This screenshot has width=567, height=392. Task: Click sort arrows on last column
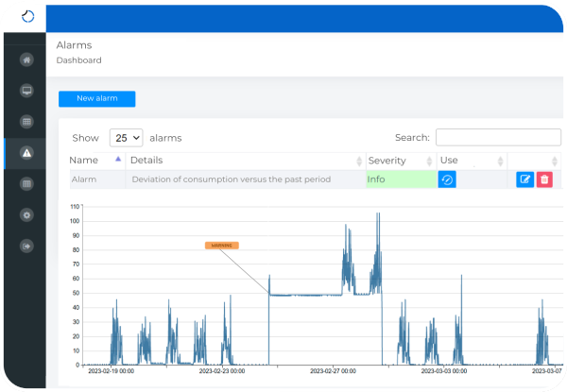[555, 162]
